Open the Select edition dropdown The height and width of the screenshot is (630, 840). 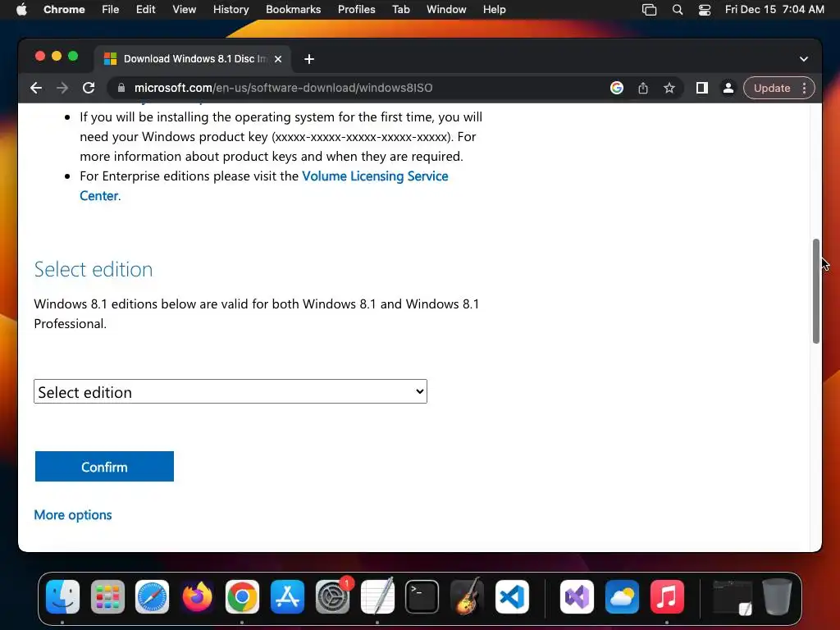click(231, 391)
